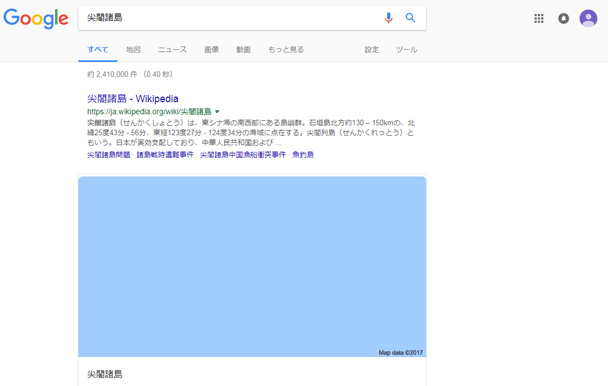Open the 諸島戦時遭難事件 sitelink

click(165, 155)
